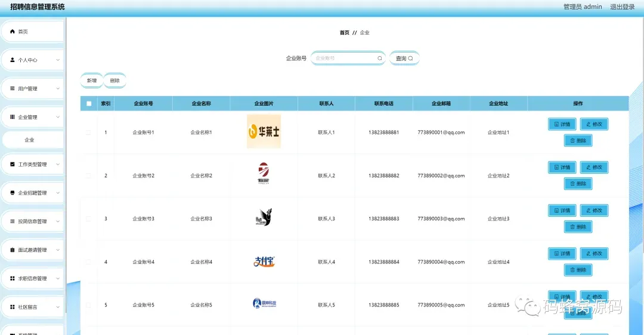This screenshot has width=644, height=335.
Task: Open the bird logo image for 企业账号3
Action: pos(264,217)
